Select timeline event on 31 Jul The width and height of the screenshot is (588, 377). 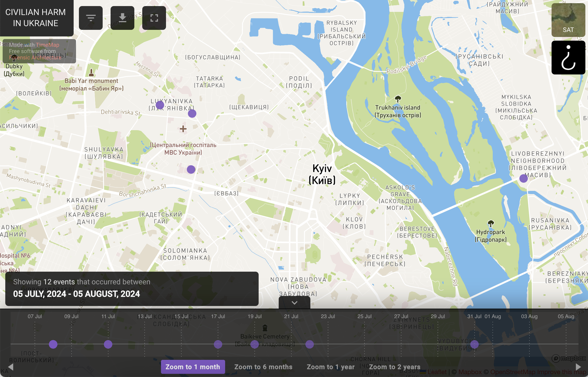click(475, 344)
